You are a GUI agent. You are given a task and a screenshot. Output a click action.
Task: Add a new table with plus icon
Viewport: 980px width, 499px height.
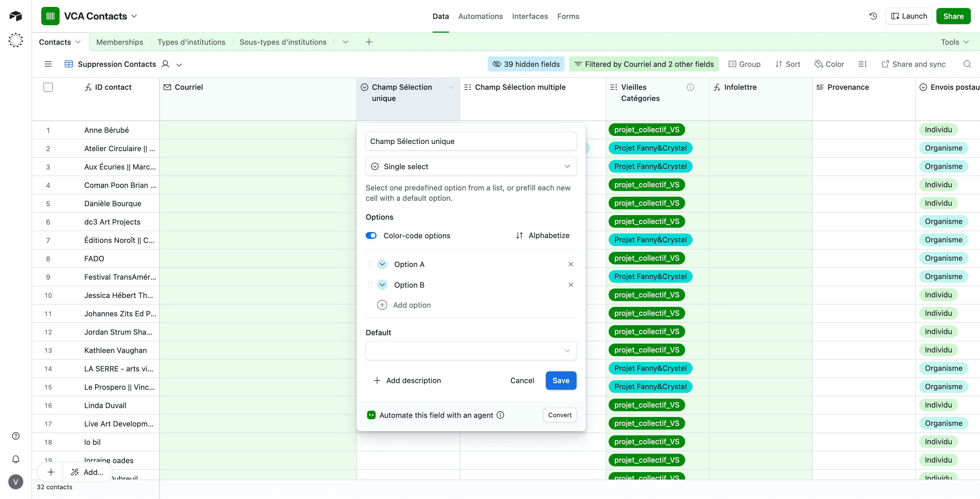click(x=369, y=42)
